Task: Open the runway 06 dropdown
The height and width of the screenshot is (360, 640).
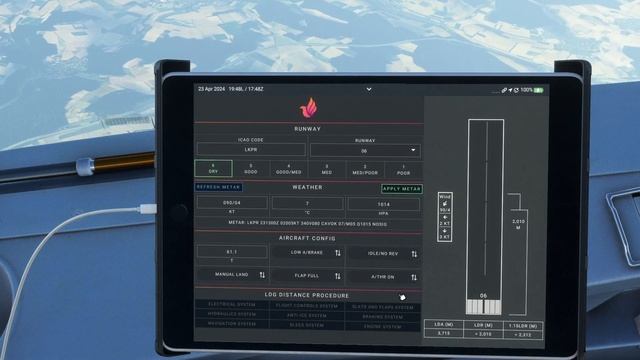Action: [365, 151]
